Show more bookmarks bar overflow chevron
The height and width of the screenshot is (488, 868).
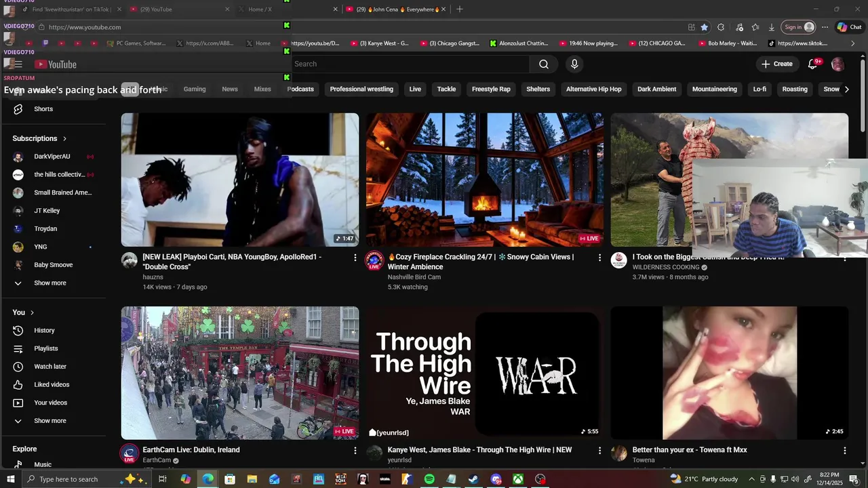(853, 43)
